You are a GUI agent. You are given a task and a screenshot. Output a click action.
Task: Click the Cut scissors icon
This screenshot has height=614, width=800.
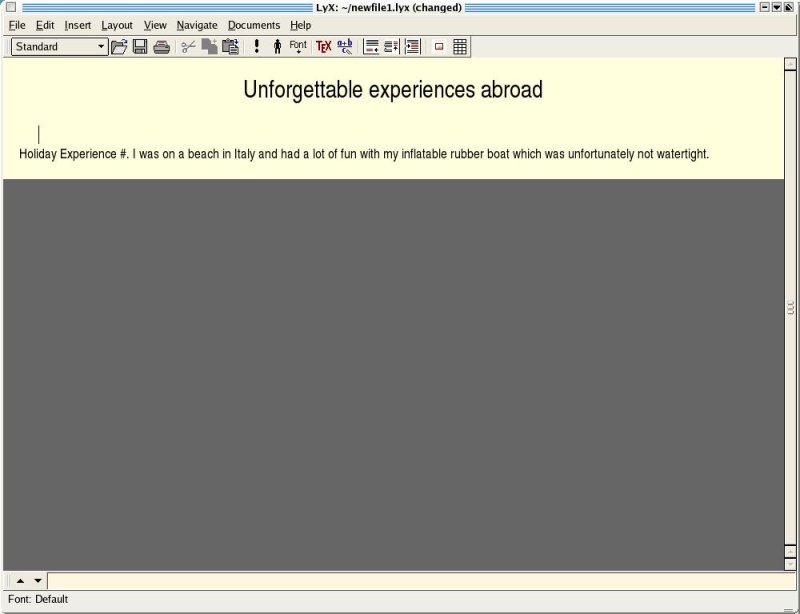click(188, 46)
